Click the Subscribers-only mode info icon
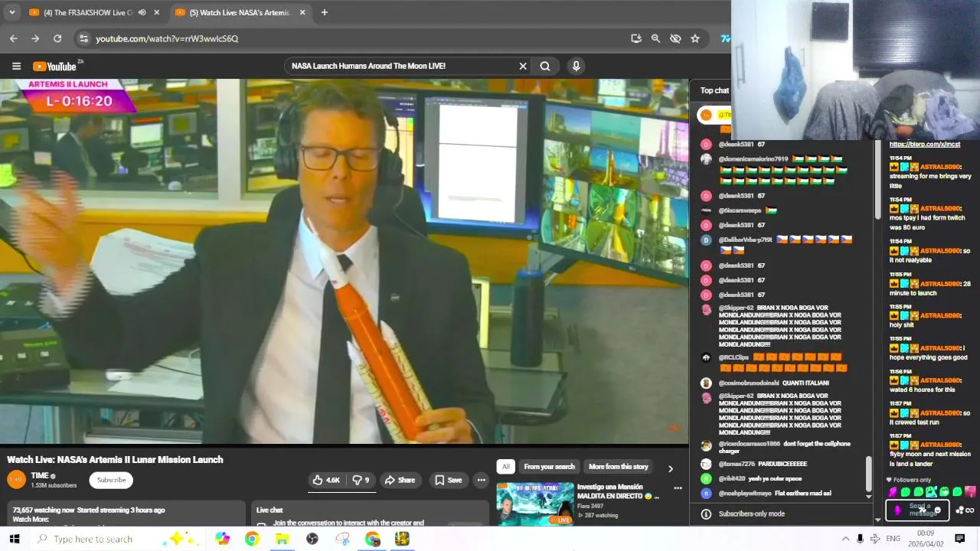980x551 pixels. (x=706, y=514)
